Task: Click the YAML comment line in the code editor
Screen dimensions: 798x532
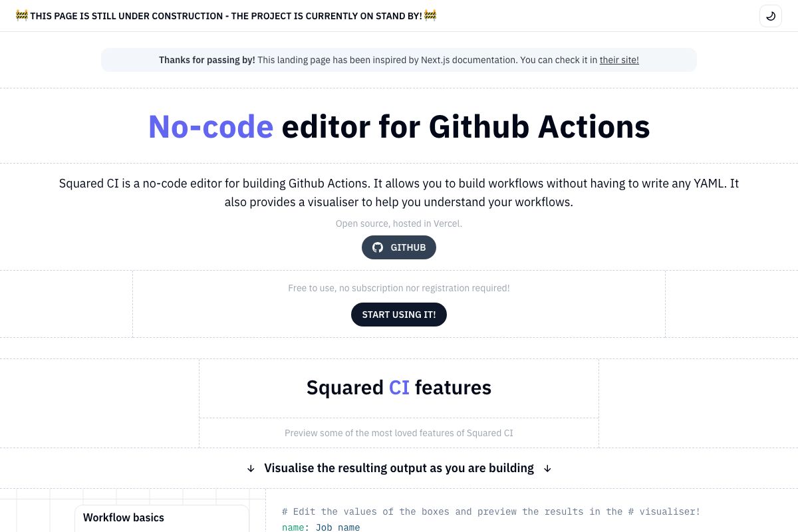Action: [x=491, y=511]
